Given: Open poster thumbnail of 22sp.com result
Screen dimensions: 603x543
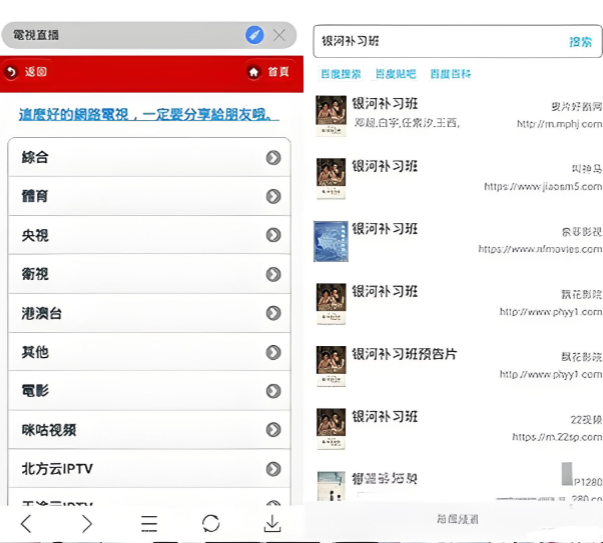Looking at the screenshot, I should click(x=331, y=429).
